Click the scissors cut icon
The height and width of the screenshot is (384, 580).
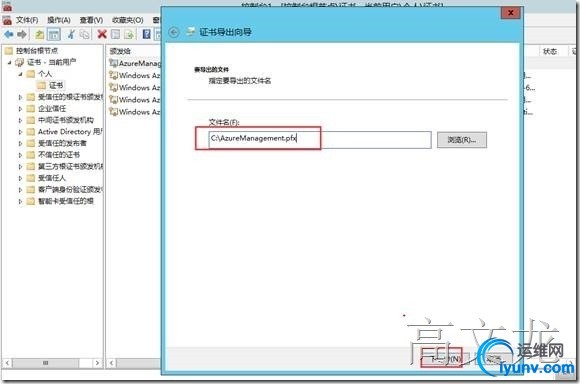tap(71, 34)
